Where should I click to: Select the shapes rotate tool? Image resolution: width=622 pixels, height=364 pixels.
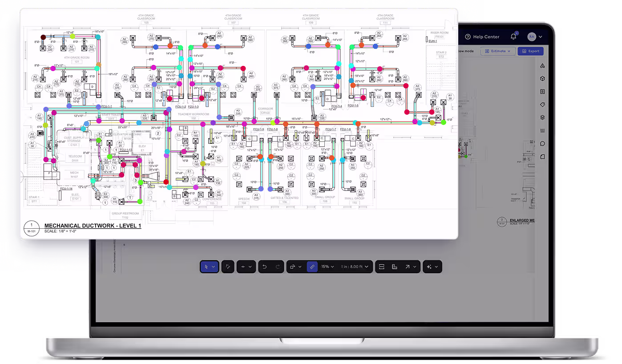coord(292,267)
